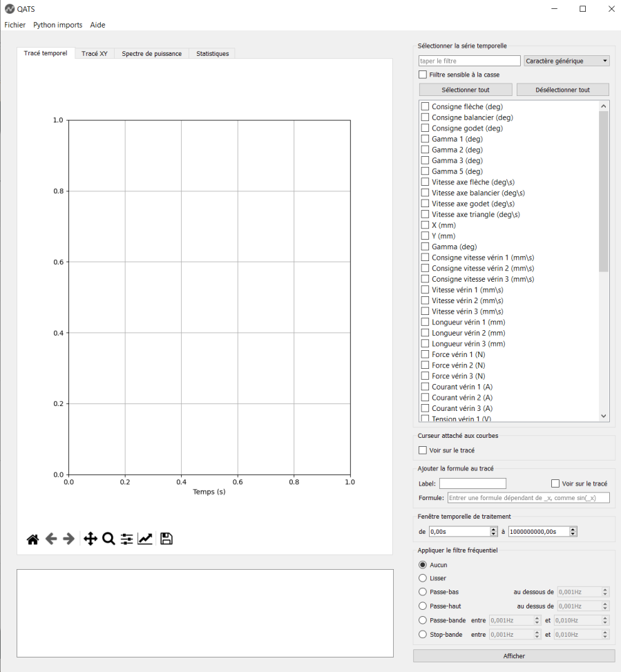This screenshot has width=621, height=672.
Task: Click Désélectionner tout button
Action: 563,90
